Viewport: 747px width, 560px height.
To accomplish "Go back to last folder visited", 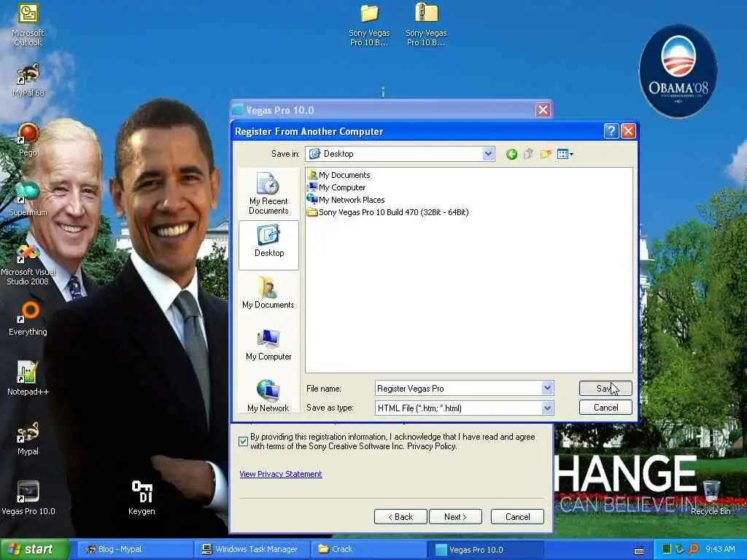I will click(x=511, y=154).
